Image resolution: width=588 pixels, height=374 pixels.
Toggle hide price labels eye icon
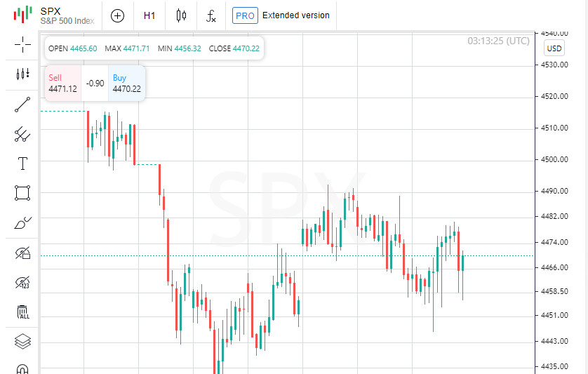[x=22, y=282]
